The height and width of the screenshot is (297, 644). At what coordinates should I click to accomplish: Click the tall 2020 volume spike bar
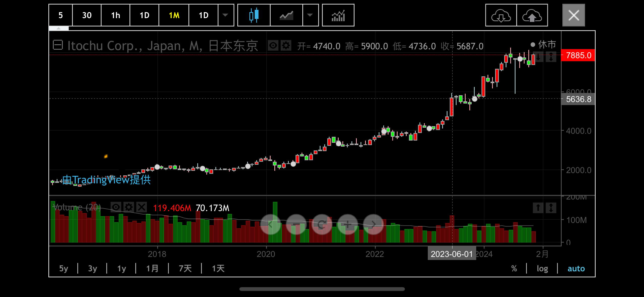(x=275, y=222)
